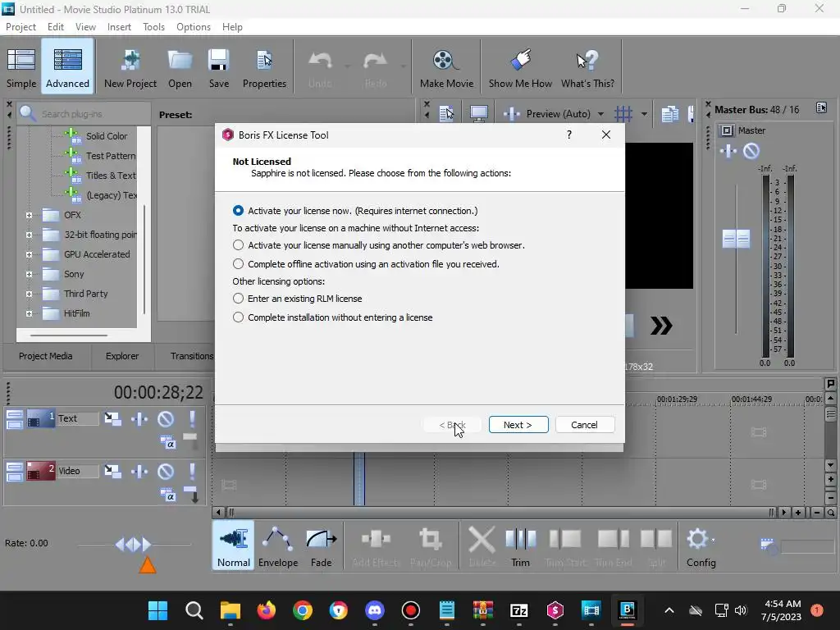Viewport: 840px width, 630px height.
Task: Expand the Sony folder
Action: click(x=29, y=274)
